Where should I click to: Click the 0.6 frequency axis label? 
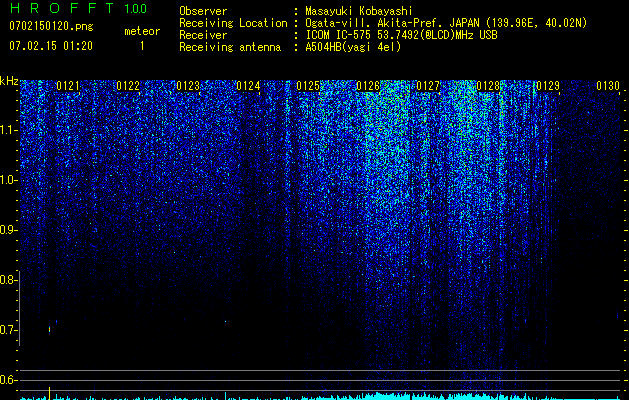tap(7, 380)
